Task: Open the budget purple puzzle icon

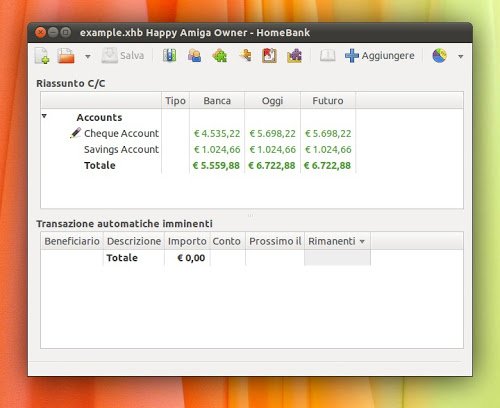Action: point(294,55)
